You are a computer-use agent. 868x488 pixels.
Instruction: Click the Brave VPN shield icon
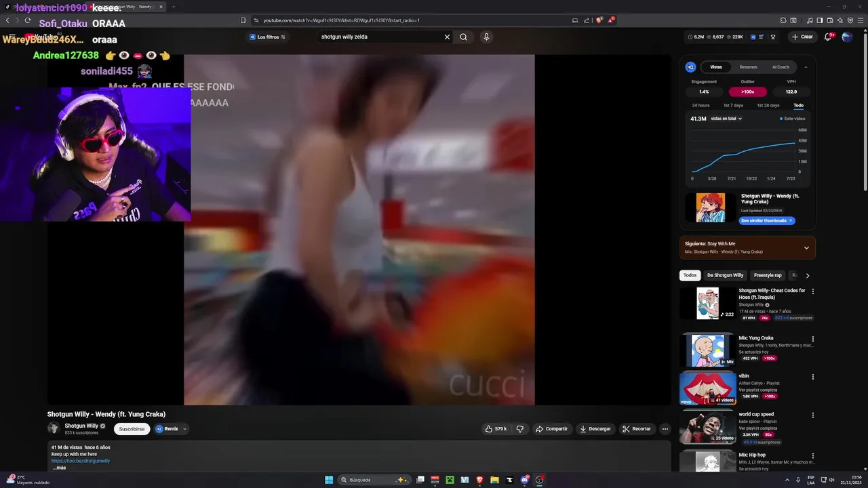(x=850, y=20)
